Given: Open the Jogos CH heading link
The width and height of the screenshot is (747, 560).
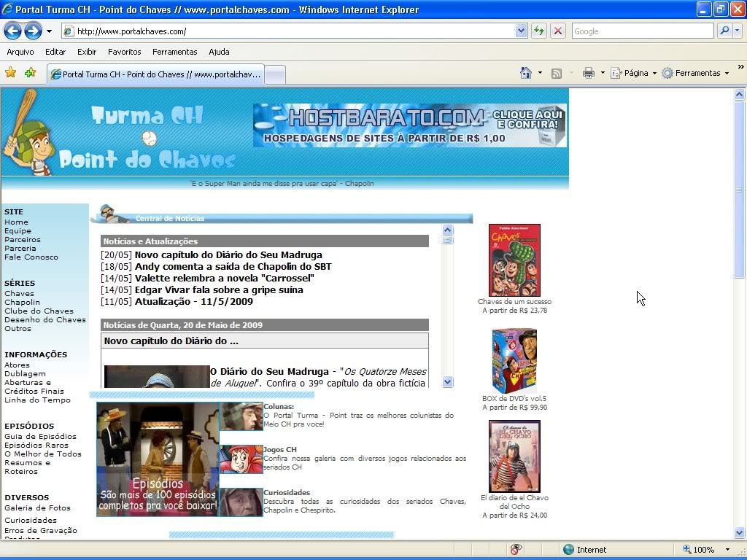Looking at the screenshot, I should (x=280, y=449).
